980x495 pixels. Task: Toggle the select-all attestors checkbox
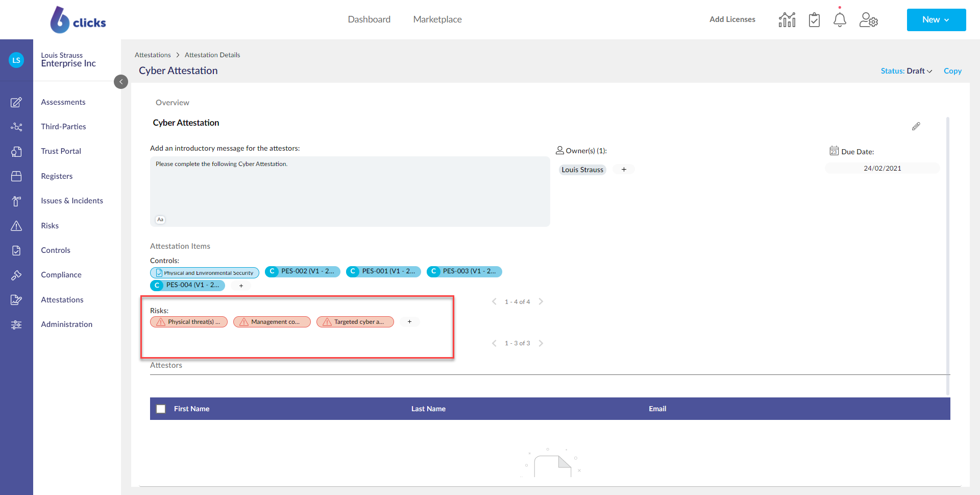coord(161,409)
